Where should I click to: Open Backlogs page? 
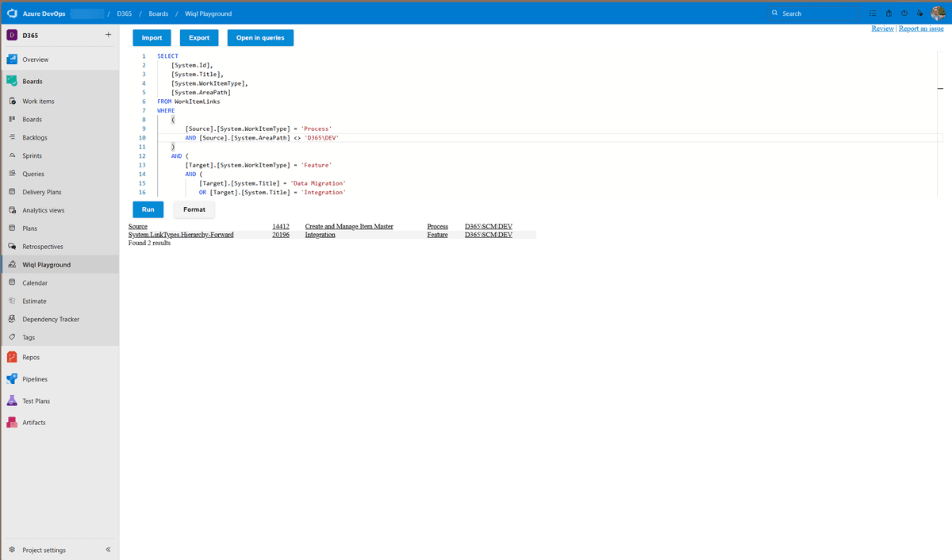click(x=59, y=137)
